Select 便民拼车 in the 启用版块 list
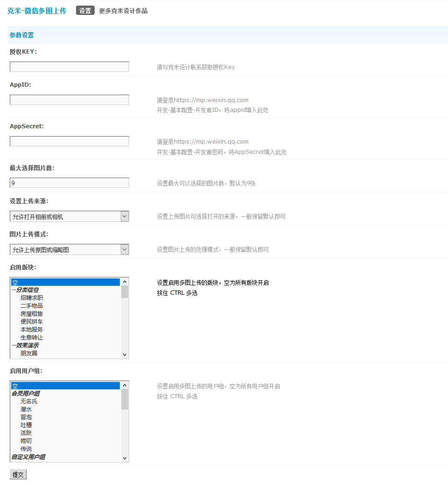This screenshot has height=491, width=448. [32, 322]
